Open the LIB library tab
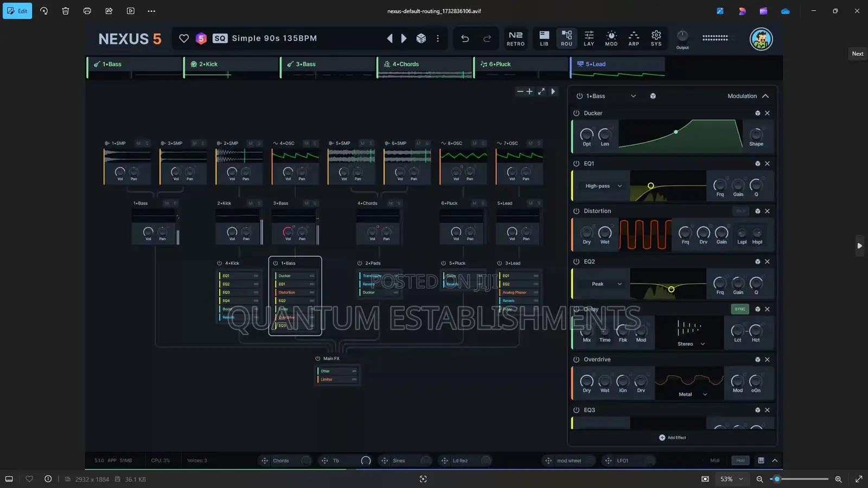 coord(544,38)
